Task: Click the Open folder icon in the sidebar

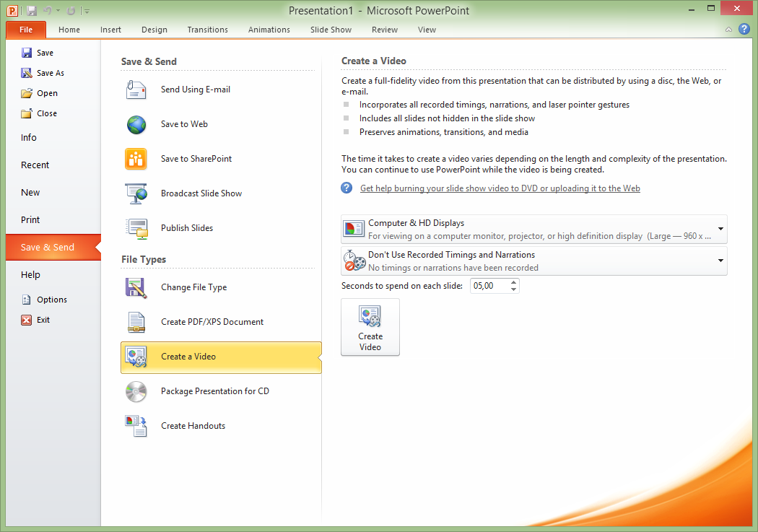Action: [x=27, y=93]
